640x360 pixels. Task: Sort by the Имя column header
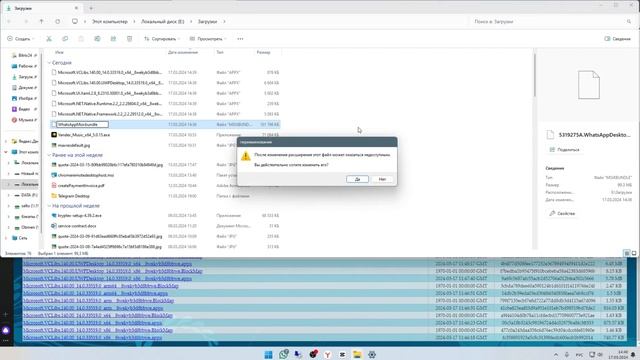(x=59, y=52)
